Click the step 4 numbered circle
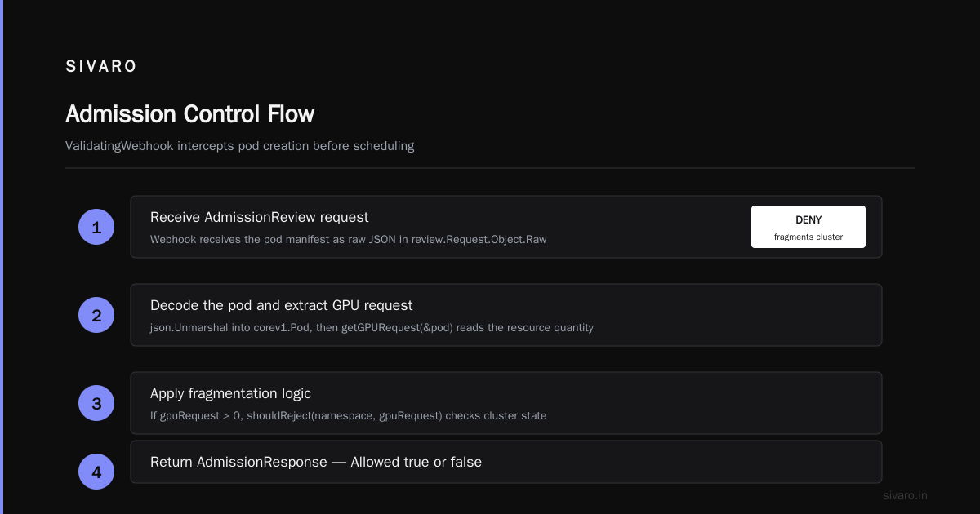The height and width of the screenshot is (514, 980). point(96,472)
